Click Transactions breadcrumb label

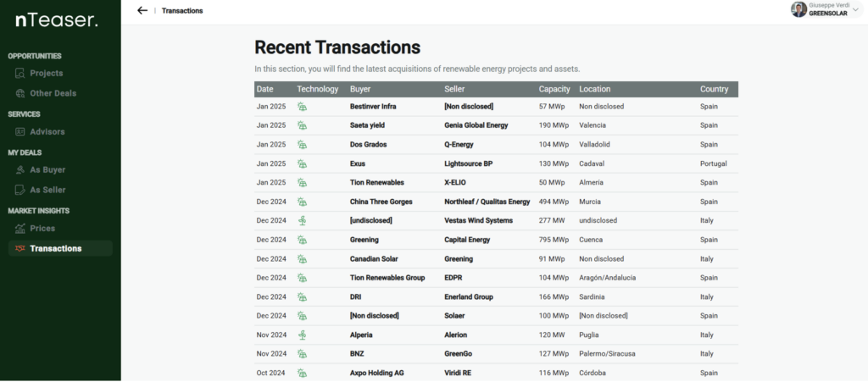[x=182, y=10]
